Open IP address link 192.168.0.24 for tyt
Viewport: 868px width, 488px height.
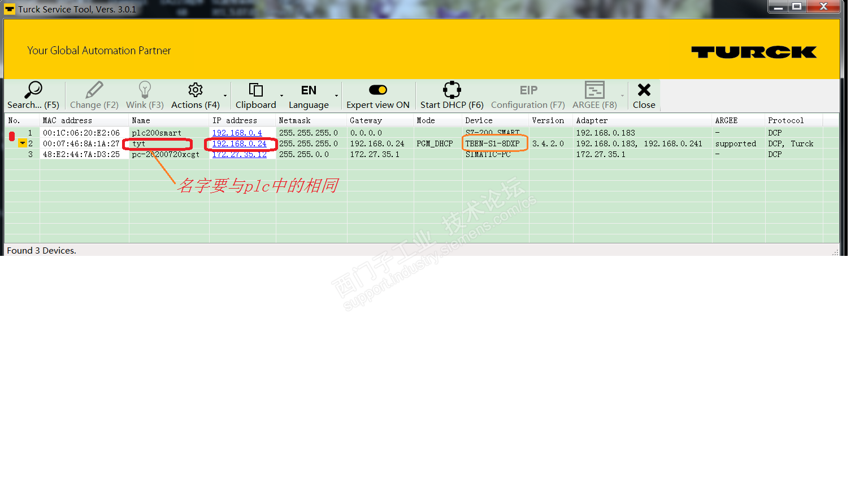[x=239, y=143]
